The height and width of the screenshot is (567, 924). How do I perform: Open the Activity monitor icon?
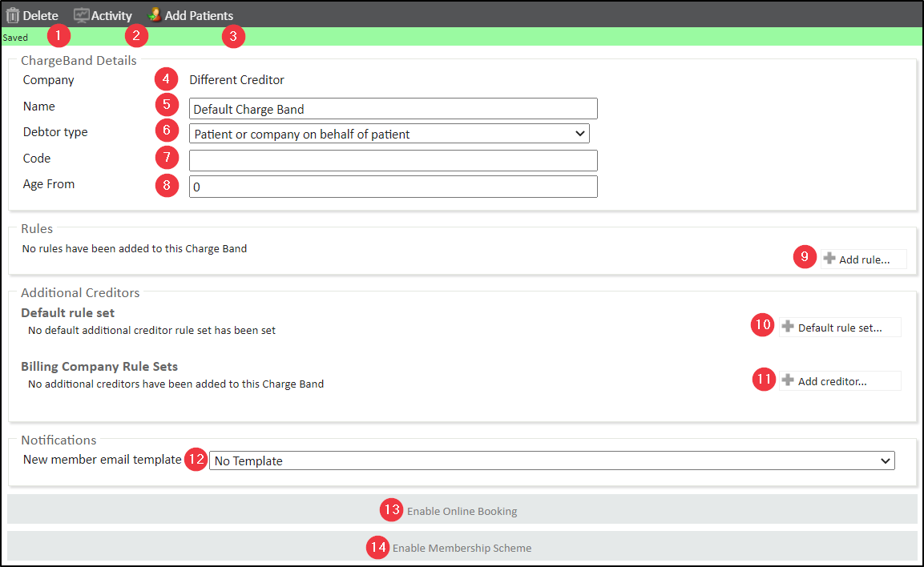pyautogui.click(x=81, y=15)
